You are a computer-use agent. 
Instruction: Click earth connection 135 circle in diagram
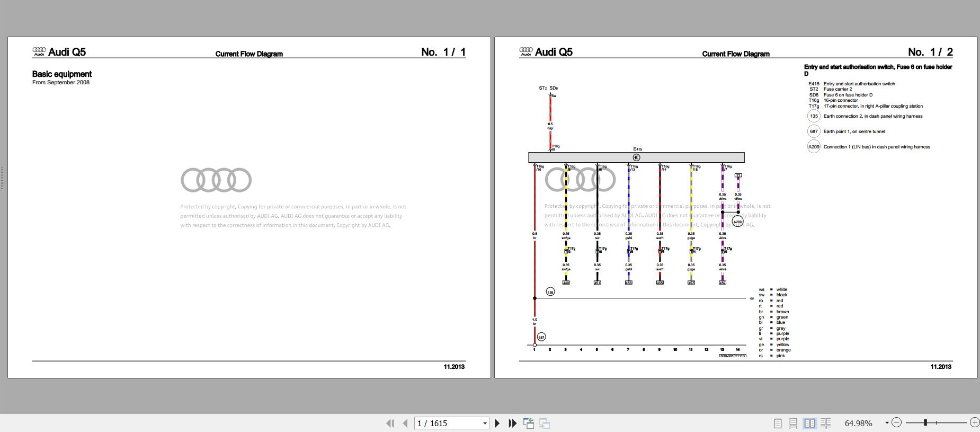pos(550,292)
